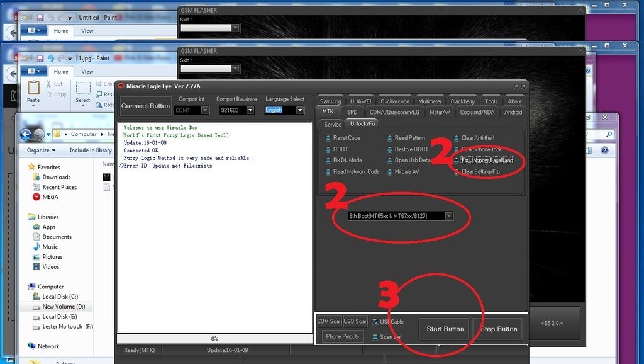
Task: Click the Stop Button
Action: pos(499,329)
